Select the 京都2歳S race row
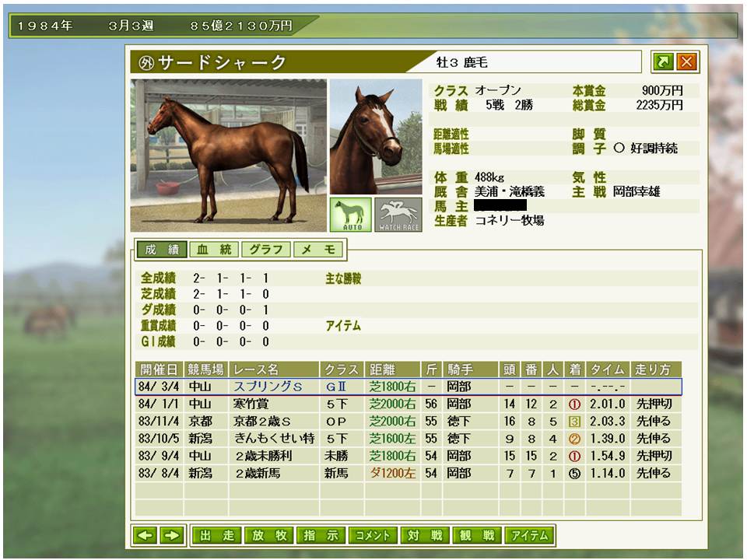 (x=409, y=422)
